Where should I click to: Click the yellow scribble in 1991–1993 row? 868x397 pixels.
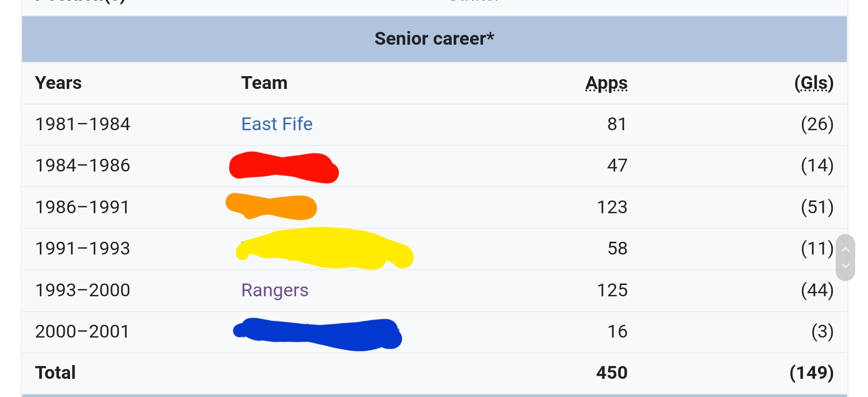tap(325, 248)
